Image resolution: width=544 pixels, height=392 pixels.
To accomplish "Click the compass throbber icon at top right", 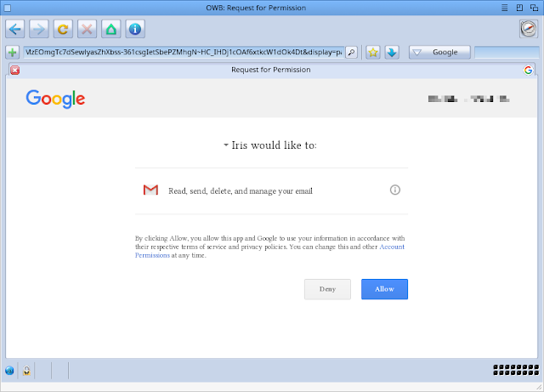I will click(529, 29).
